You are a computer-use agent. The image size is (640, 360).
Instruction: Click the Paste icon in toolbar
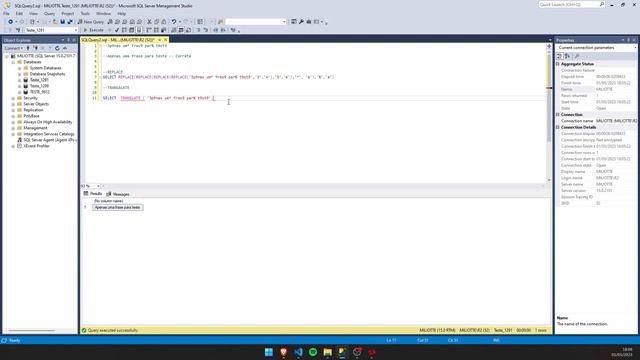pyautogui.click(x=164, y=22)
